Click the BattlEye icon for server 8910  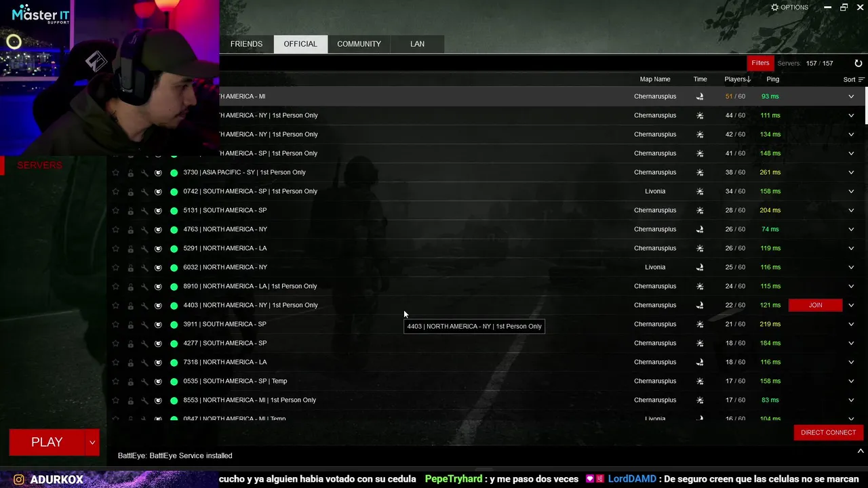pyautogui.click(x=158, y=286)
